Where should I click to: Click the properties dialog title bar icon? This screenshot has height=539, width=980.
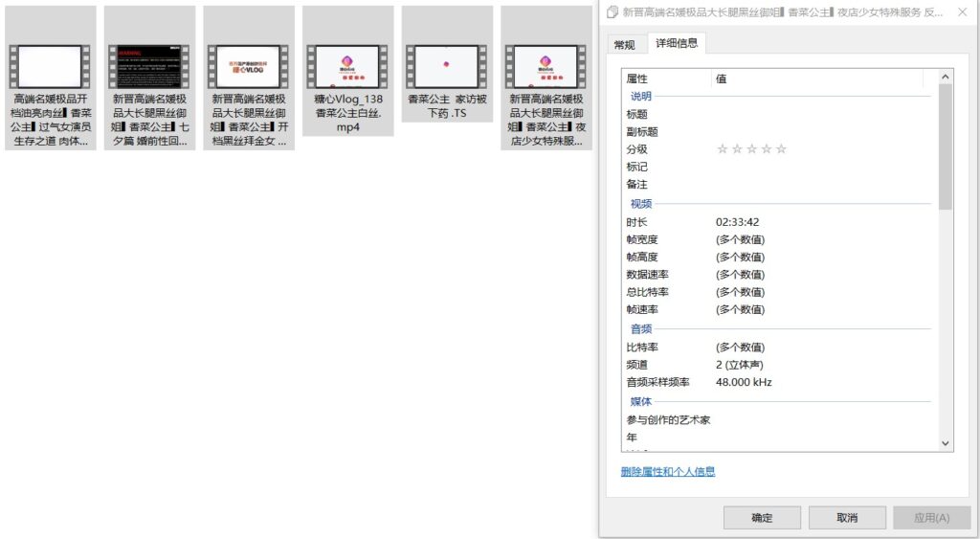(612, 12)
